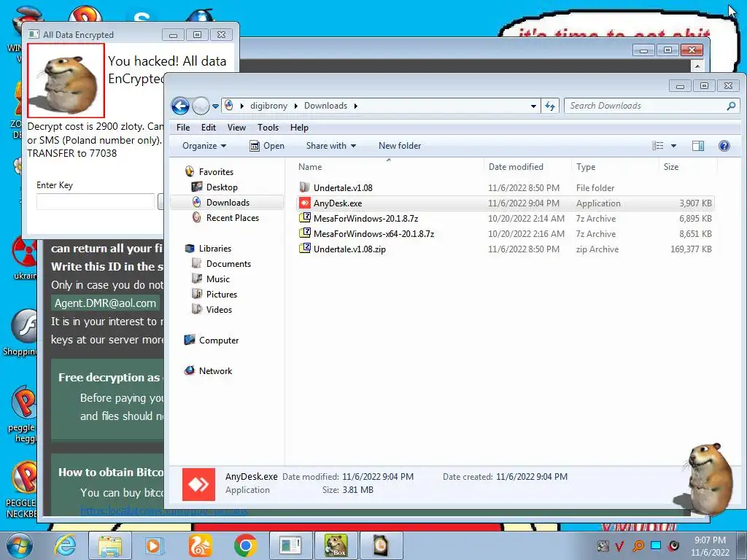Select Computer in the navigation pane
Screen dimensions: 747x560
coord(219,341)
